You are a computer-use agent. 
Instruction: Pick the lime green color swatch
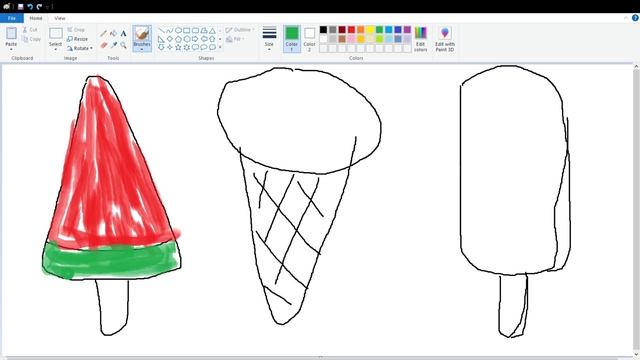click(x=380, y=39)
